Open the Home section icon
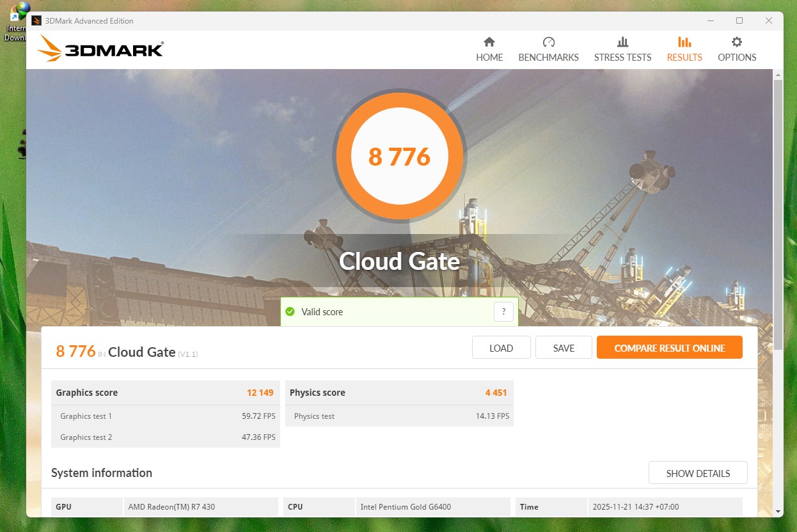This screenshot has height=532, width=797. 489,42
